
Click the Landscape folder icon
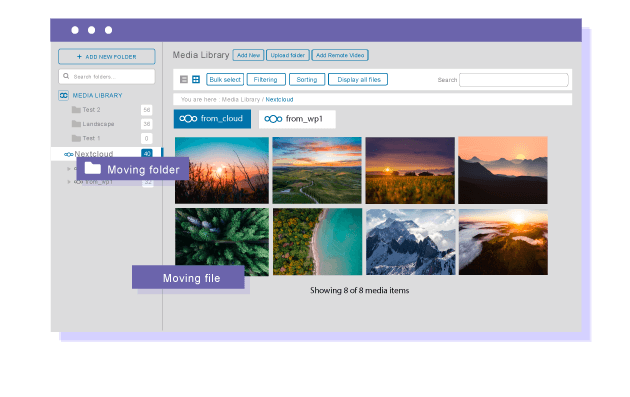click(x=76, y=124)
